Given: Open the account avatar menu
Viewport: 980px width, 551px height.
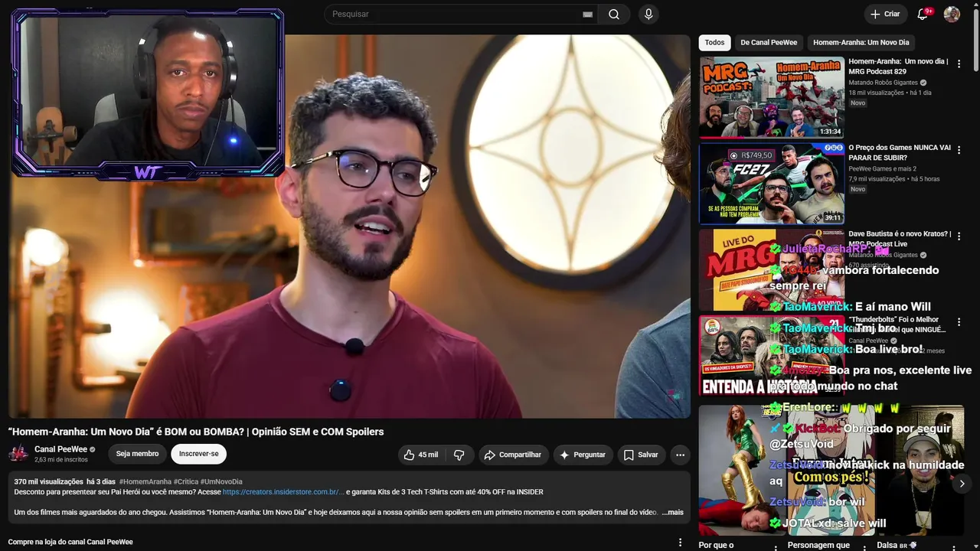Looking at the screenshot, I should pyautogui.click(x=952, y=14).
